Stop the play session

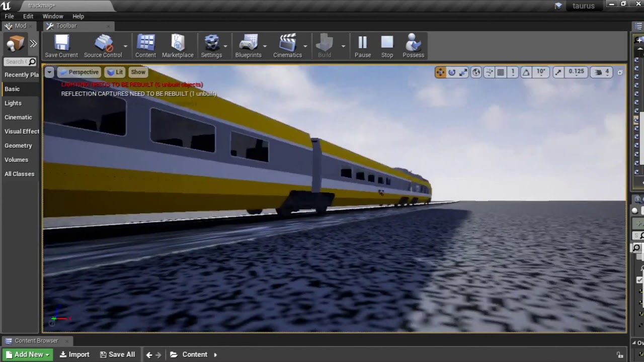pyautogui.click(x=387, y=46)
